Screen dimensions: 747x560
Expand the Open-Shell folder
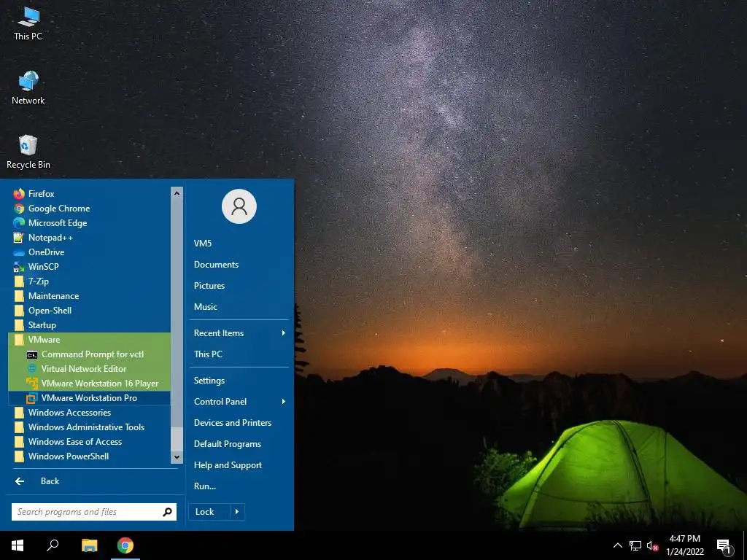pos(89,311)
